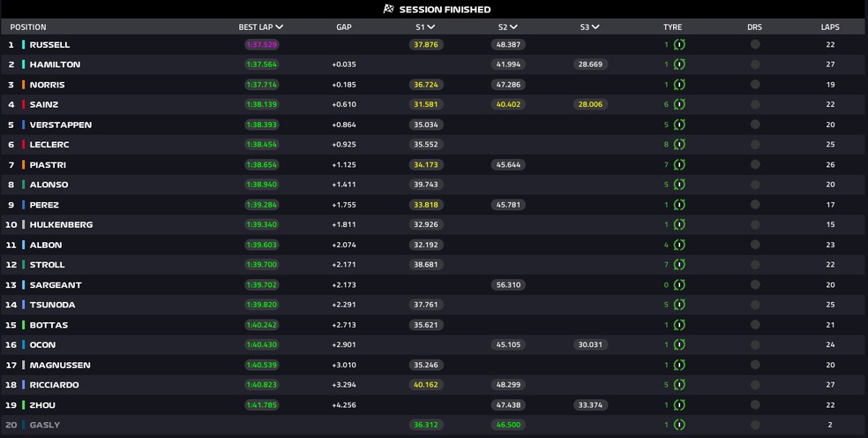The image size is (868, 438).
Task: Click the Laps column header
Action: (x=830, y=26)
